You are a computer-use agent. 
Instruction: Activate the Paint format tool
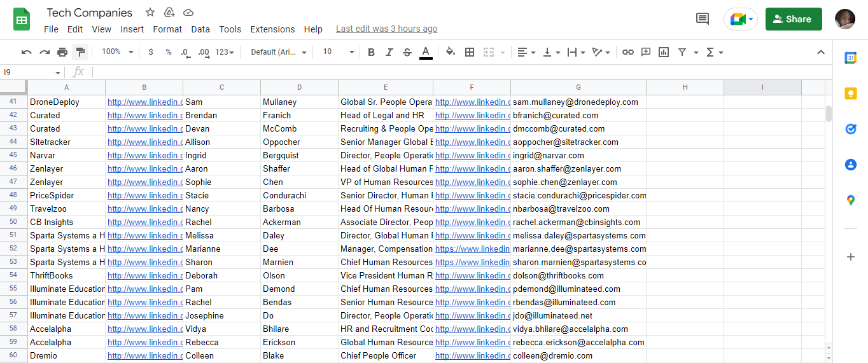point(80,52)
